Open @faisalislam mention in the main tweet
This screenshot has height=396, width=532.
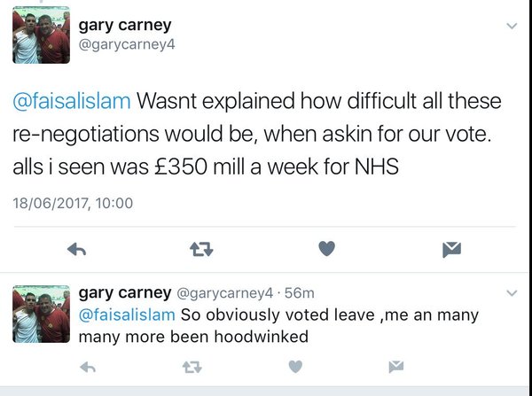(72, 102)
